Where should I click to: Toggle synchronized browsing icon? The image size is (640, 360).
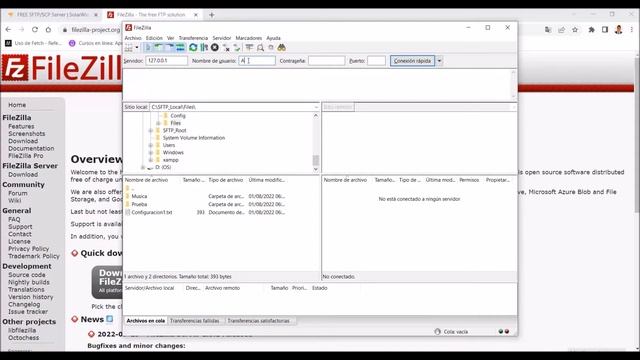(271, 48)
